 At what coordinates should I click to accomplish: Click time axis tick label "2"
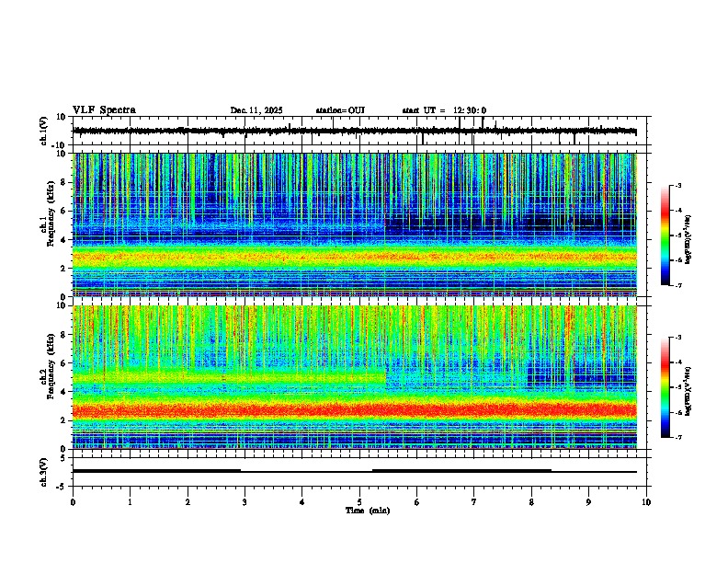188,502
